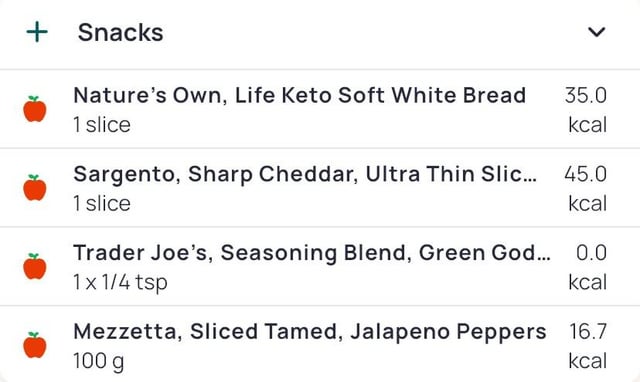Tap the apple icon beside Sargento cheddar
The image size is (640, 382).
(35, 188)
